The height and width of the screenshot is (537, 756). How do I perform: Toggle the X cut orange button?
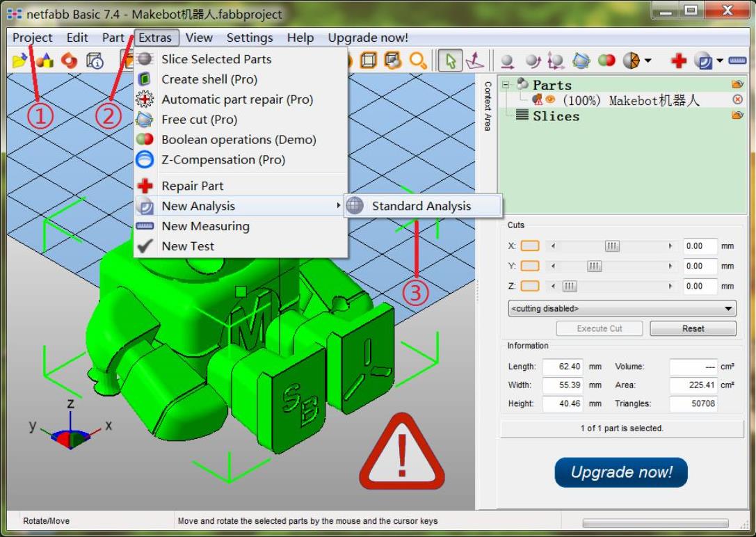(530, 246)
